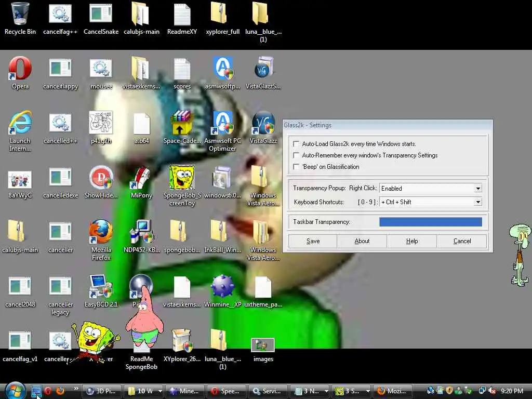Switch to the Mozi... Firefox taskbar window

click(x=393, y=391)
